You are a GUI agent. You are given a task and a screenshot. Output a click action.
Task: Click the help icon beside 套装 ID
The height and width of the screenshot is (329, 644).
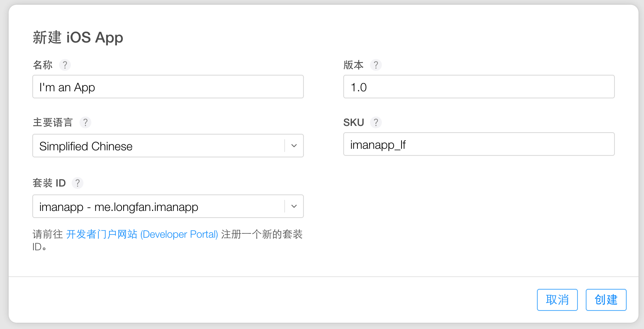78,183
